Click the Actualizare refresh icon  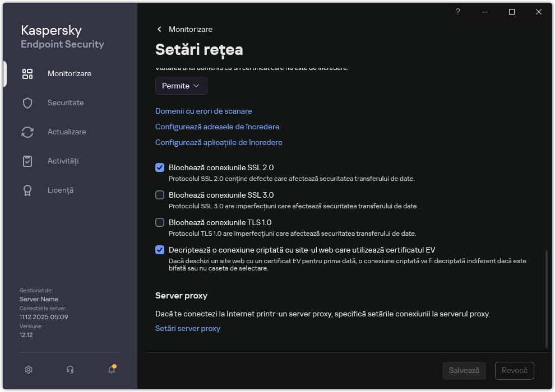(27, 132)
